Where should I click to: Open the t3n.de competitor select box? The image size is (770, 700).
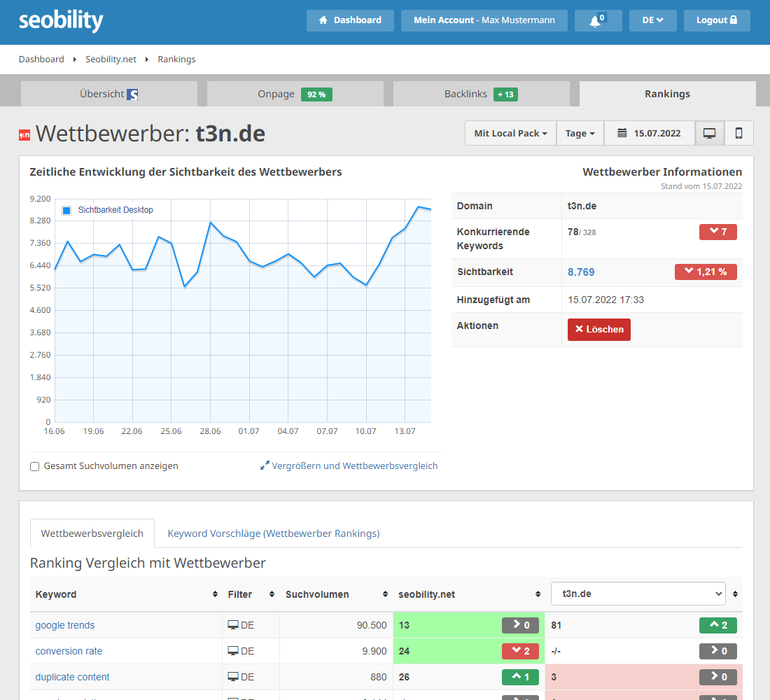[x=638, y=594]
